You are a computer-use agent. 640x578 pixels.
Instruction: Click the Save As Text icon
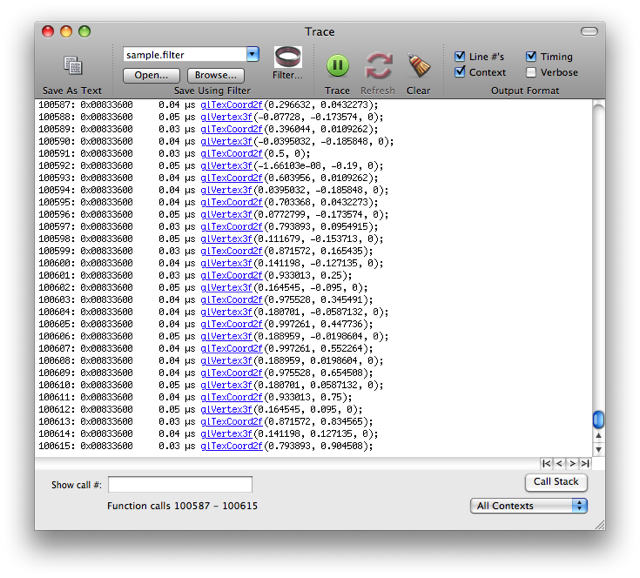[x=72, y=66]
